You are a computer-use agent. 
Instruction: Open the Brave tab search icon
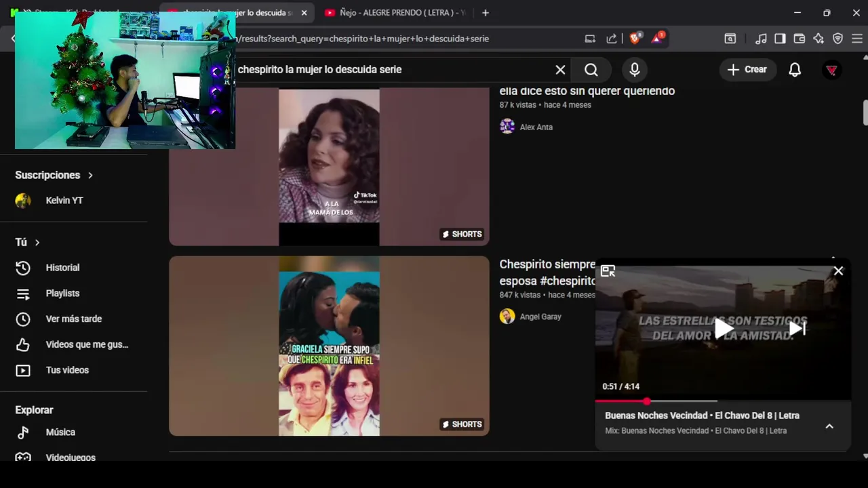click(730, 39)
